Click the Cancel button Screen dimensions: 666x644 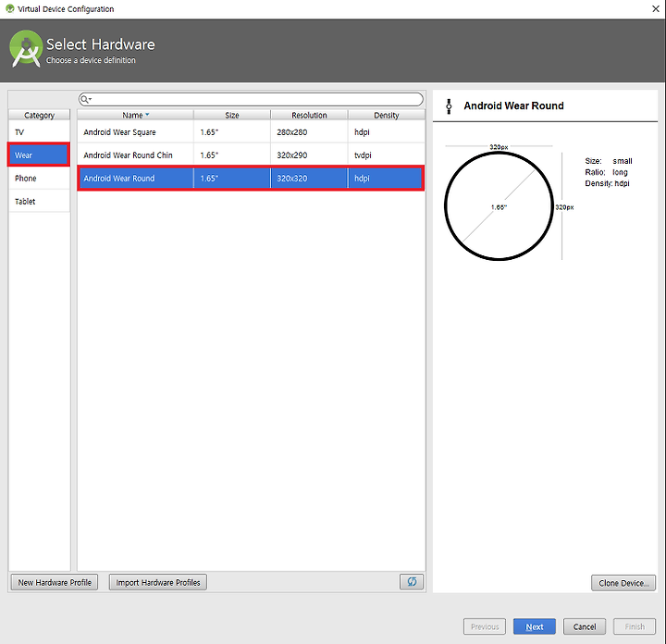point(585,626)
